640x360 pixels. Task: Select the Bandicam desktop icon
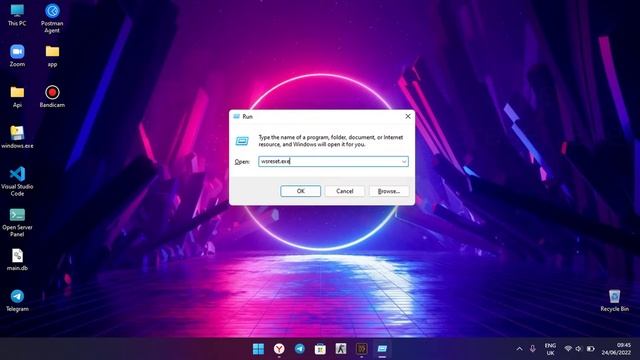[x=52, y=97]
